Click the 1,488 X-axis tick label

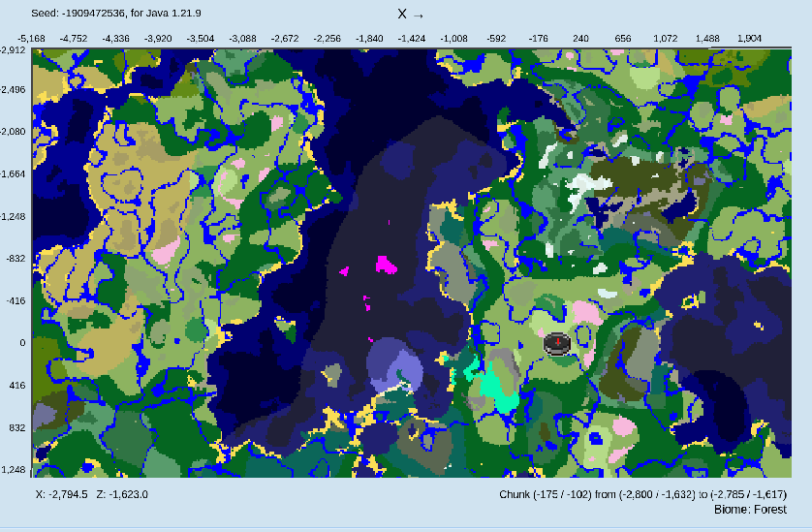pos(707,39)
